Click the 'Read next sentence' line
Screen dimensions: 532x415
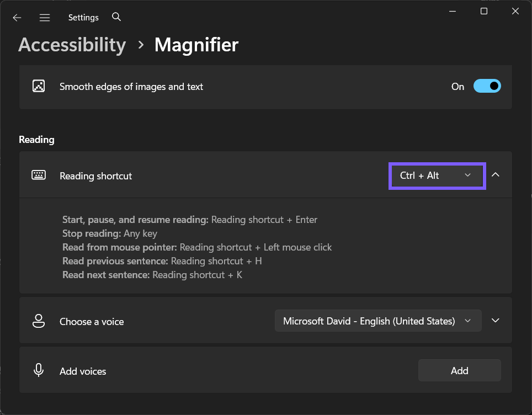[152, 275]
